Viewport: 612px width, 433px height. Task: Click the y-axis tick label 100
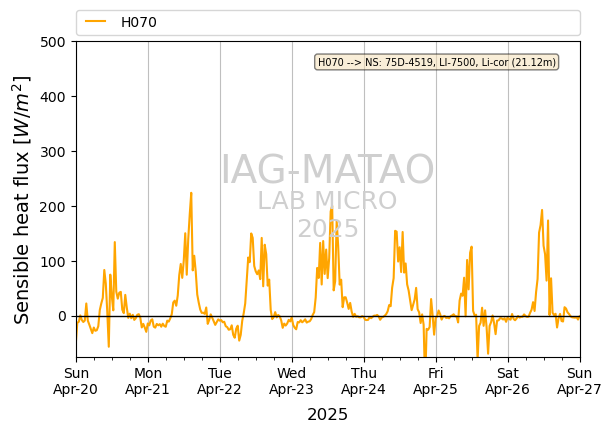pos(53,262)
